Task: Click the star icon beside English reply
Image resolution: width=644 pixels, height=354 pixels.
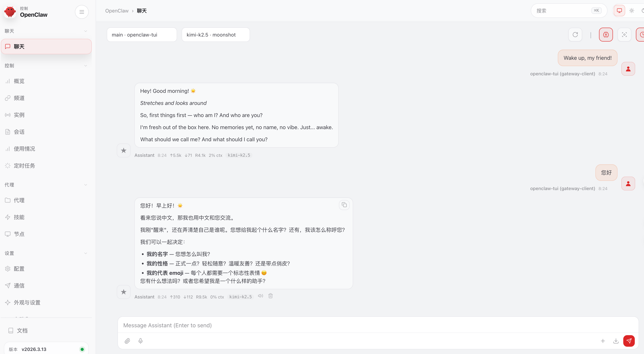Action: click(x=123, y=150)
